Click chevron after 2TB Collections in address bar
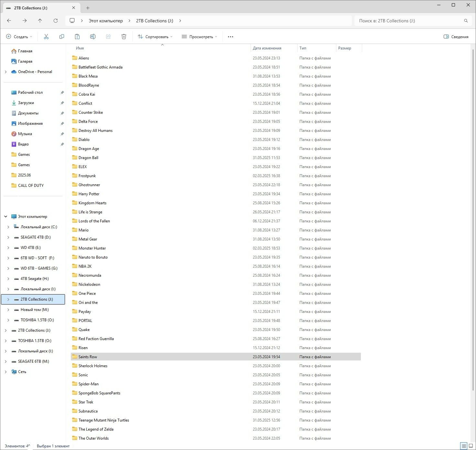Screen dimensions: 476x450 tap(180, 21)
